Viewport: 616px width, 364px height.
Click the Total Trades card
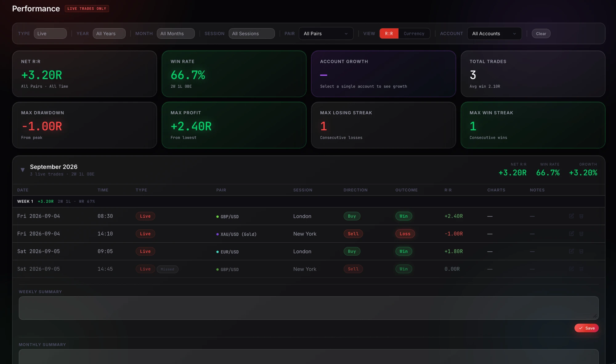tap(533, 74)
